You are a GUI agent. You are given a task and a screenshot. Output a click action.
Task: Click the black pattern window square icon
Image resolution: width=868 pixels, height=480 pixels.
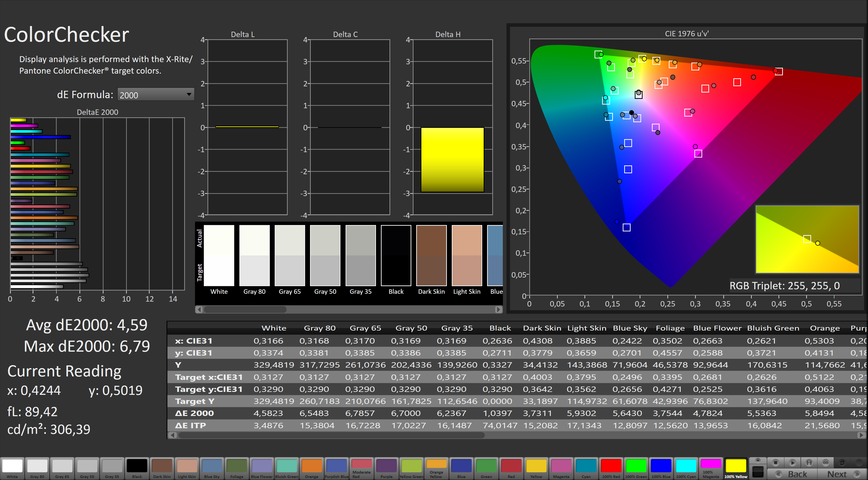tap(758, 472)
